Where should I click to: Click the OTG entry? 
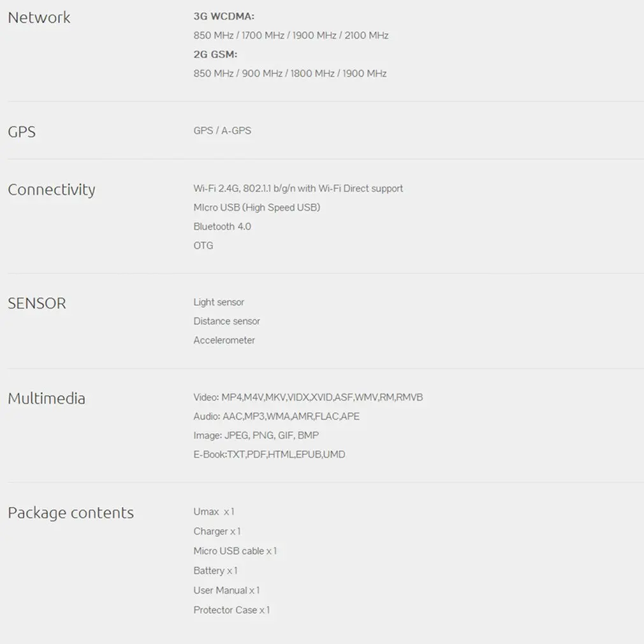pyautogui.click(x=203, y=245)
